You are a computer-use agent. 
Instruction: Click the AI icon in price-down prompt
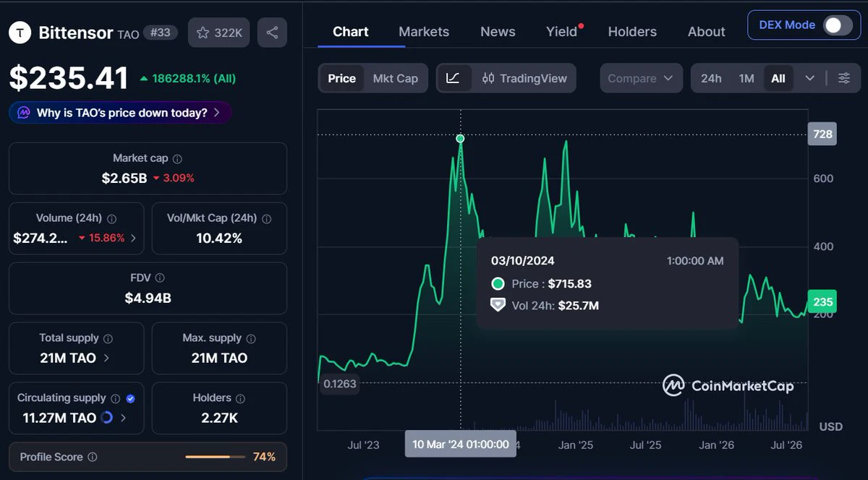pos(24,113)
